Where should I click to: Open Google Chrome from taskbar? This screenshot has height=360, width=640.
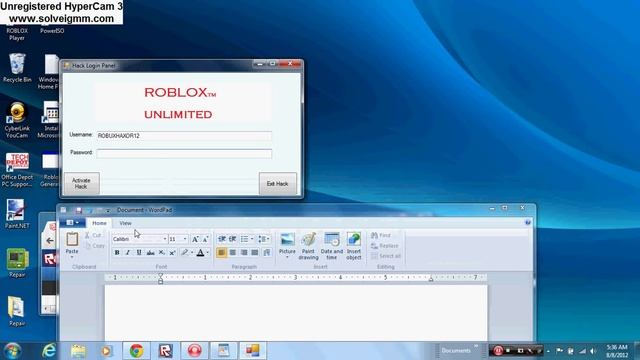[136, 351]
